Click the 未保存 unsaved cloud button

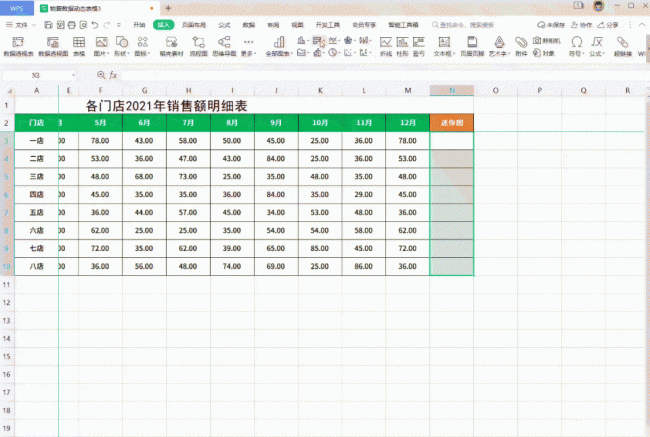(551, 25)
